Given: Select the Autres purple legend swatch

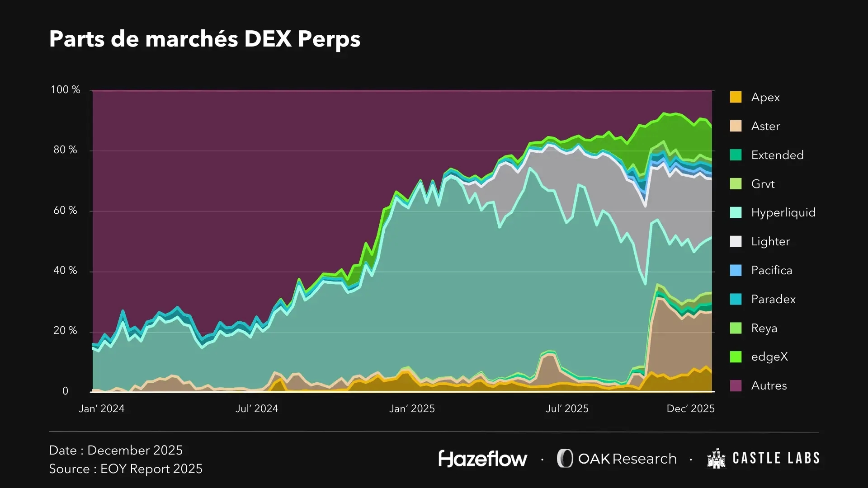Looking at the screenshot, I should point(736,385).
